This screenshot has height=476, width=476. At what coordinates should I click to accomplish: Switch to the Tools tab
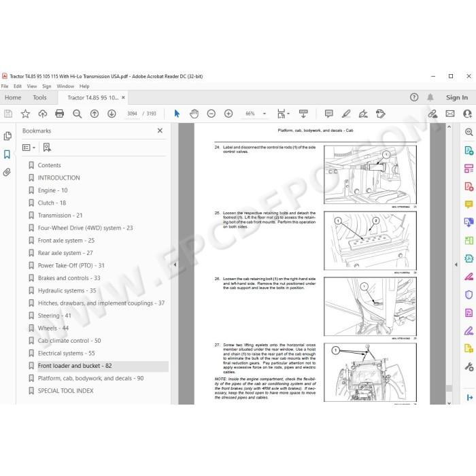point(39,98)
